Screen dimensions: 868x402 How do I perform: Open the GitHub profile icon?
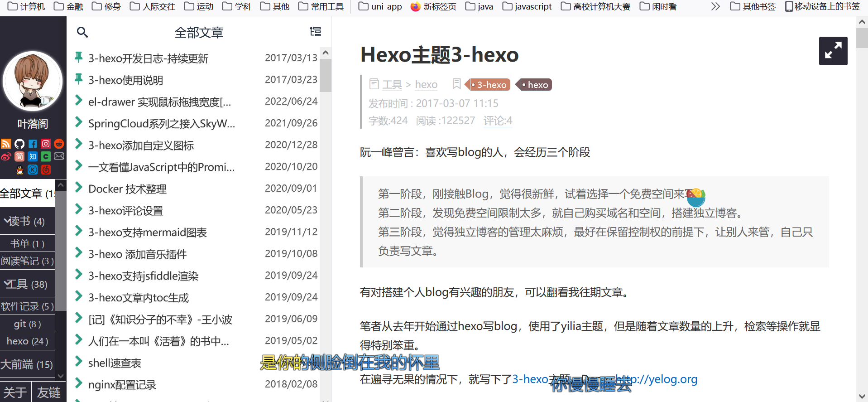(19, 144)
